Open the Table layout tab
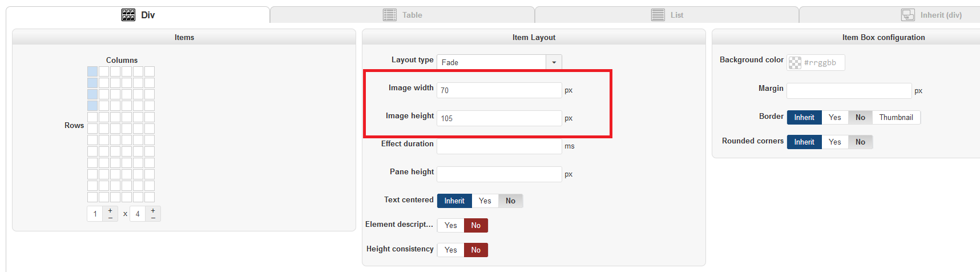The height and width of the screenshot is (272, 980). pyautogui.click(x=403, y=15)
